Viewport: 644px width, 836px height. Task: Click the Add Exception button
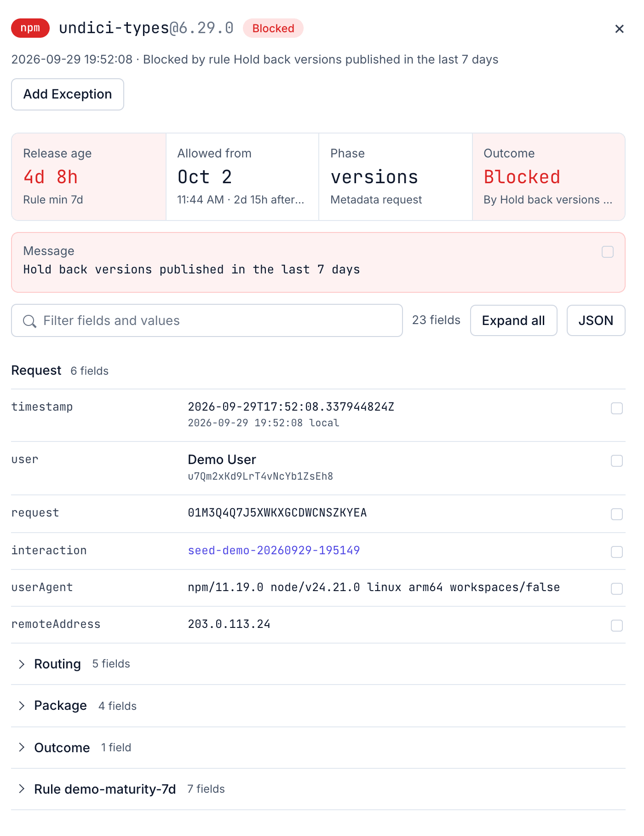[x=68, y=94]
